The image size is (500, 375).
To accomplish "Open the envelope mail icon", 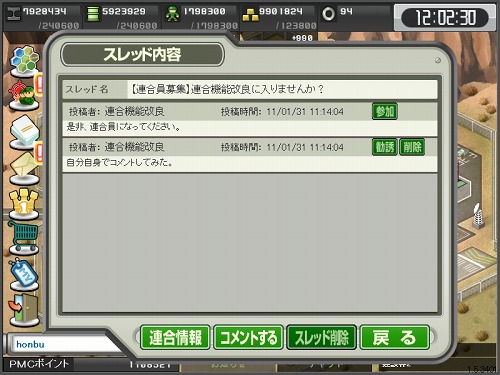I will click(x=24, y=168).
